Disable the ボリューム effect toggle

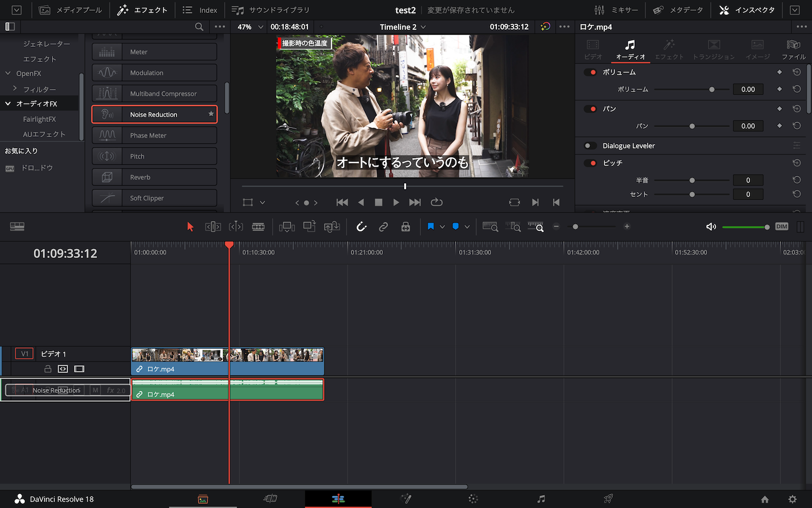click(x=591, y=72)
